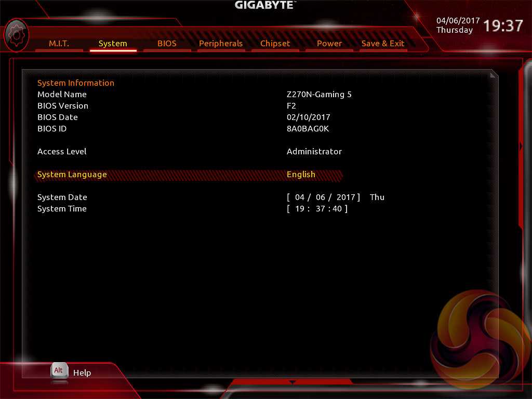Click the GIGABYTE logo
Viewport: 532px width, 399px height.
click(265, 5)
